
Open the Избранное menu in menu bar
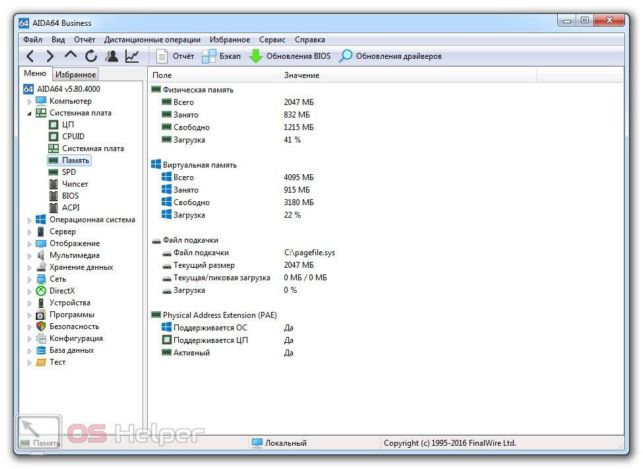(x=230, y=39)
